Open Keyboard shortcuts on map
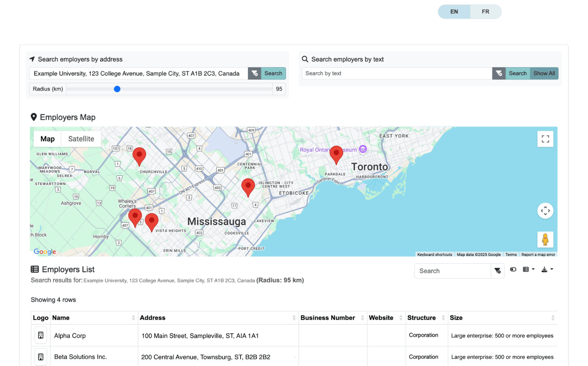Screen dimensions: 588x366 (434, 255)
